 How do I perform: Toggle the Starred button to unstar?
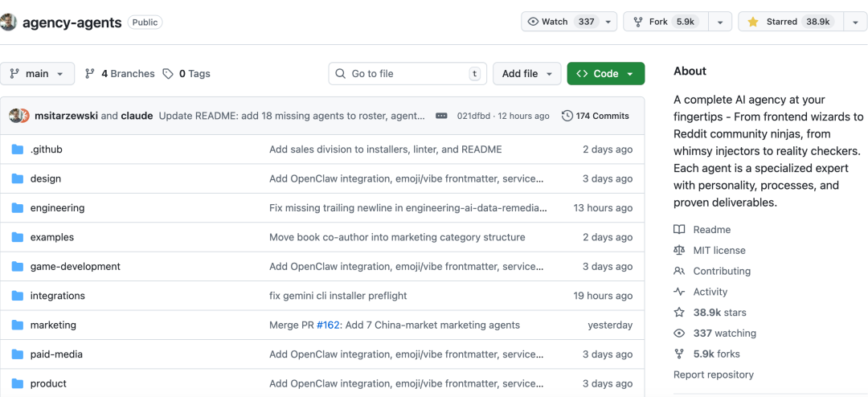pos(791,22)
